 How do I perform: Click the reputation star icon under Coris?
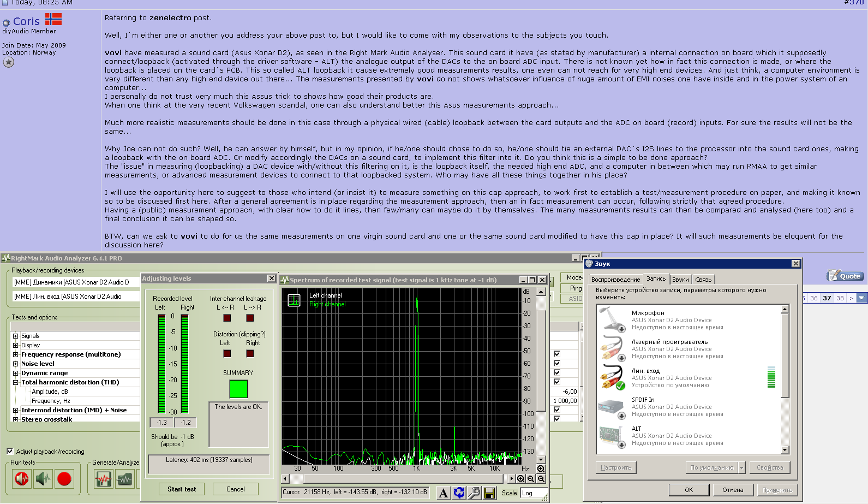click(9, 62)
